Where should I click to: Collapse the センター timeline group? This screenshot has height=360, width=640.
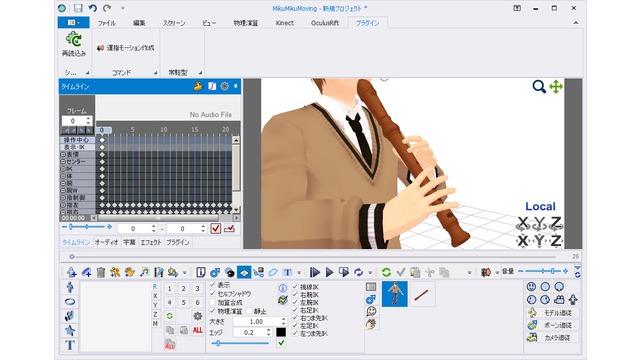point(63,162)
